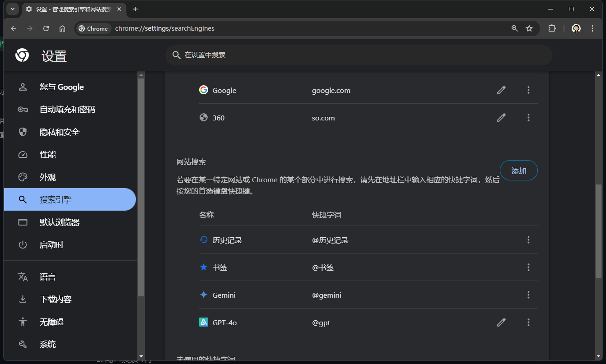Open 自动填充和密码 settings
This screenshot has height=364, width=606.
click(x=67, y=110)
